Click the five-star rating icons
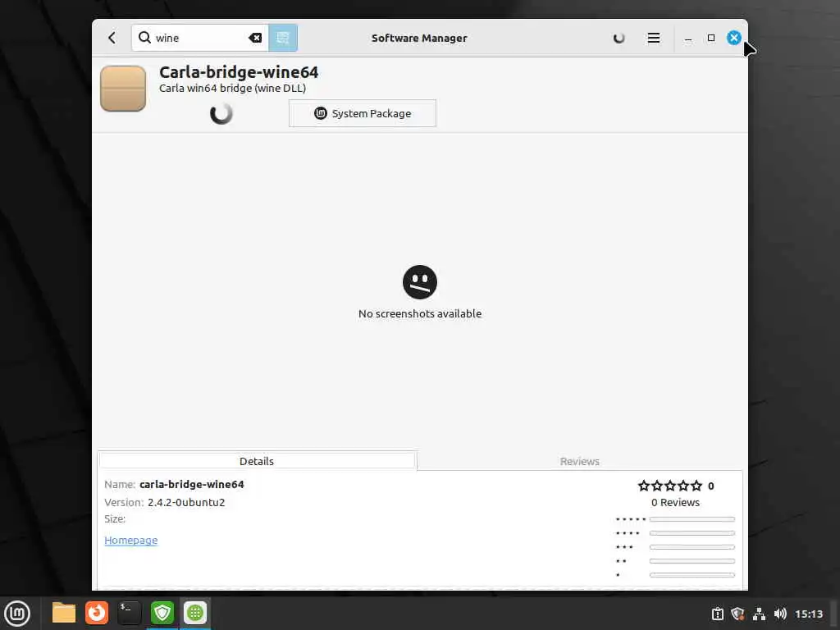Screen dimensions: 840x630 pos(669,486)
